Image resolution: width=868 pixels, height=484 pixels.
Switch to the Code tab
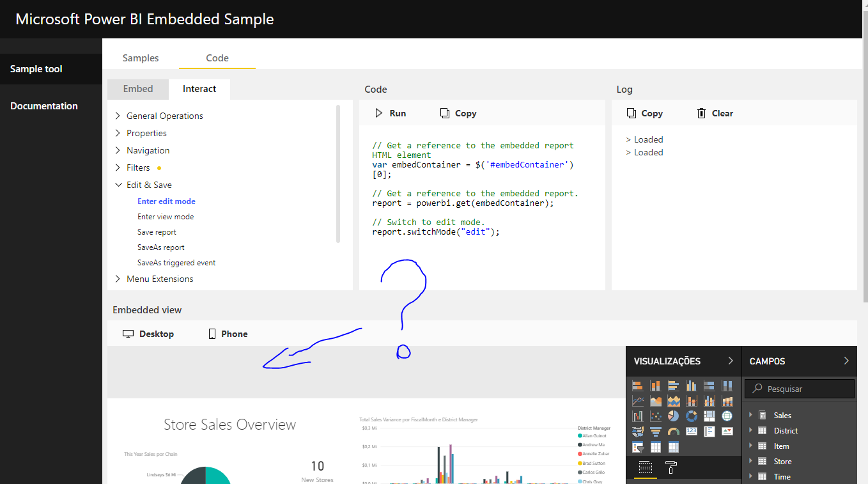pyautogui.click(x=217, y=58)
